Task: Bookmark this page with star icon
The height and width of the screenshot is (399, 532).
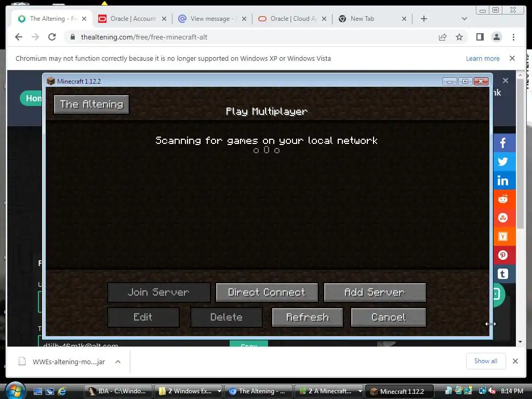Action: (459, 37)
